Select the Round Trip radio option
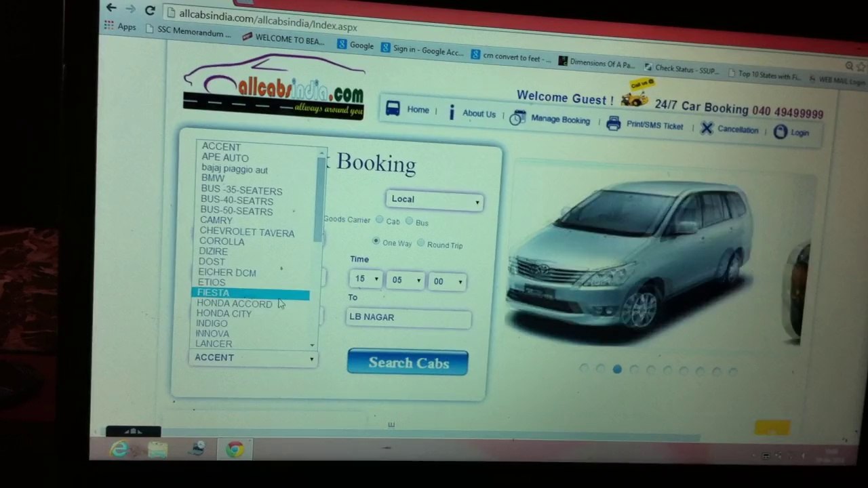The image size is (868, 488). tap(420, 243)
